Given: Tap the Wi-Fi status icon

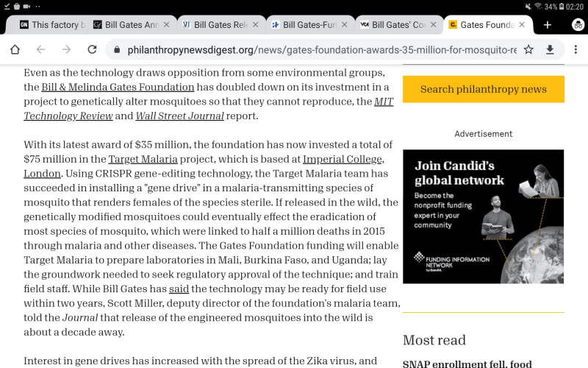Looking at the screenshot, I should (x=539, y=6).
